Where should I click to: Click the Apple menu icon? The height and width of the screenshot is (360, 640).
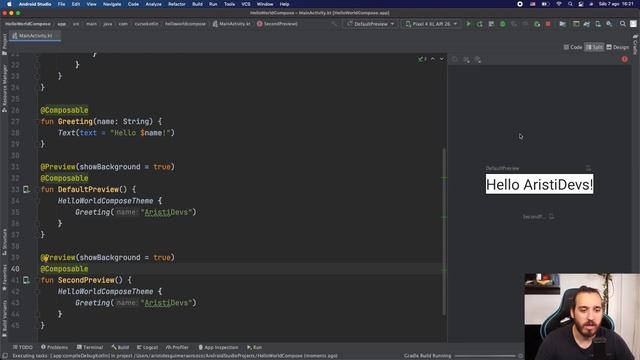(9, 4)
